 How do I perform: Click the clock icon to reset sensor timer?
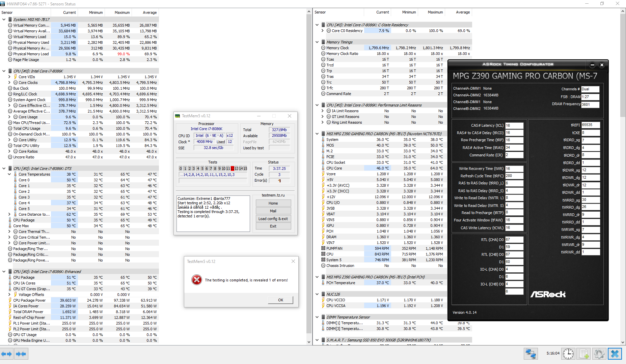(568, 354)
